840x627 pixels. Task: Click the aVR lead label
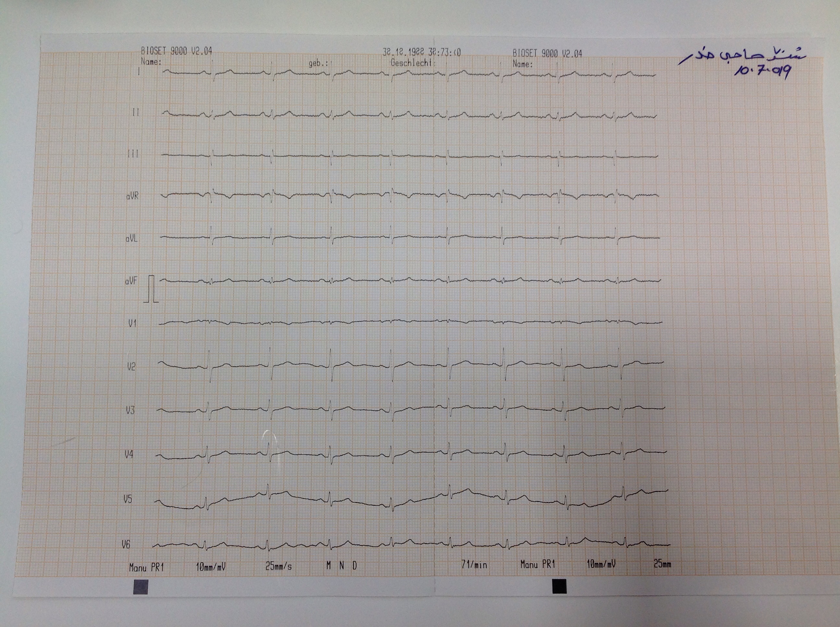132,196
